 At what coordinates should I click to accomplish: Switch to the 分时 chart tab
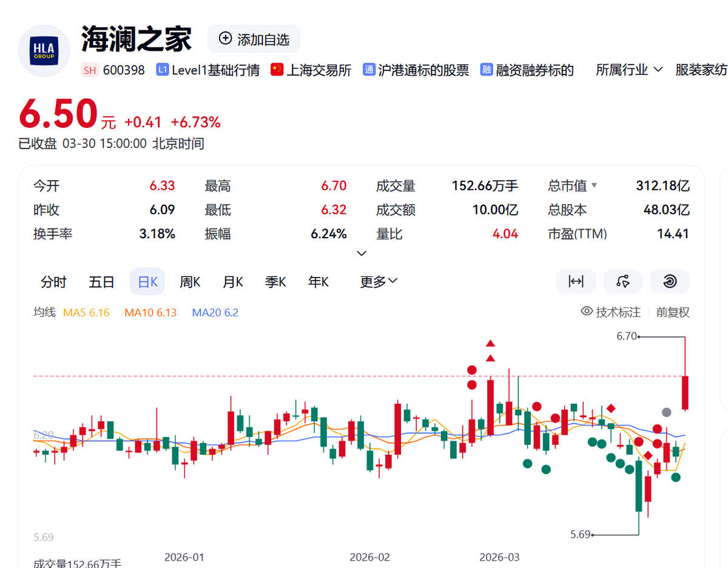click(x=53, y=282)
